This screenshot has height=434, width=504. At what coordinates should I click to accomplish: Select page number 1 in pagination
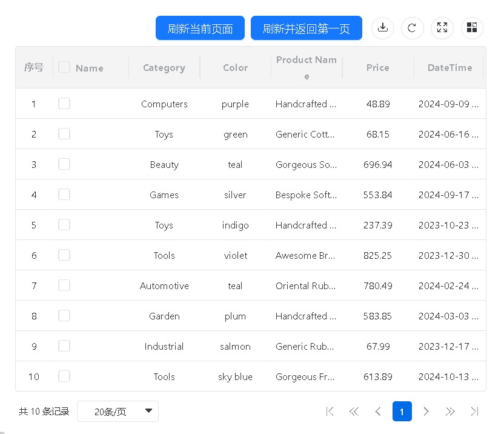click(x=402, y=412)
